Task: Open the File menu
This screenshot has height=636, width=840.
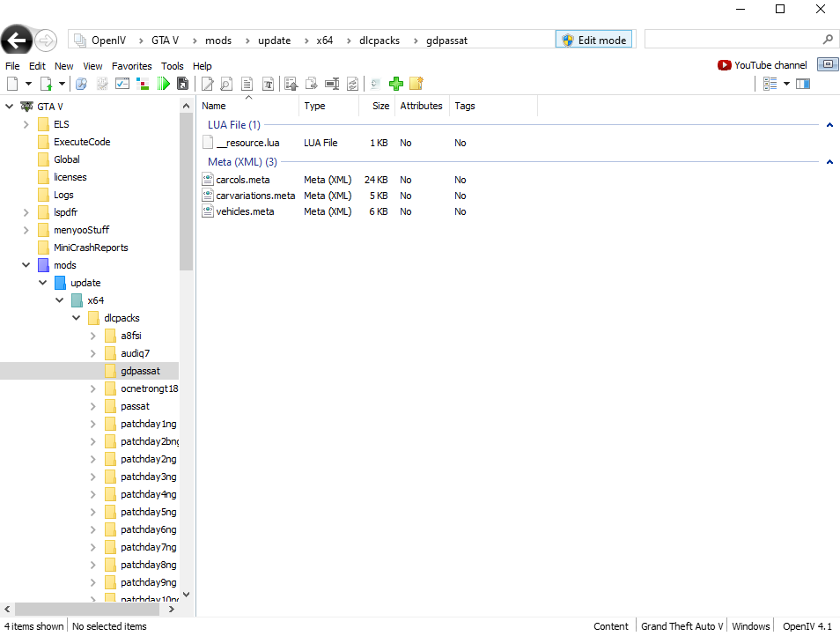Action: pyautogui.click(x=12, y=66)
